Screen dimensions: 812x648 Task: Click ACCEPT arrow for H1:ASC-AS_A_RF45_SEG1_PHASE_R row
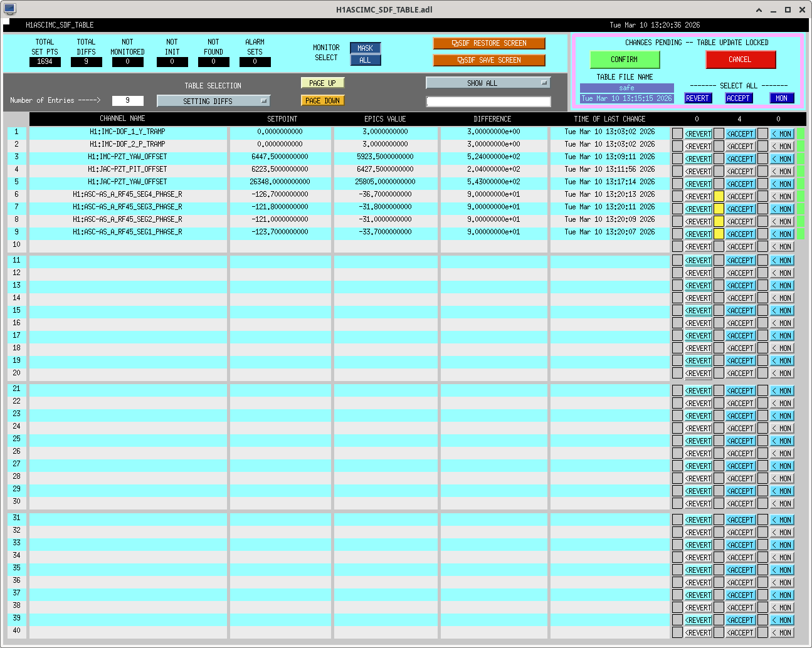(741, 234)
